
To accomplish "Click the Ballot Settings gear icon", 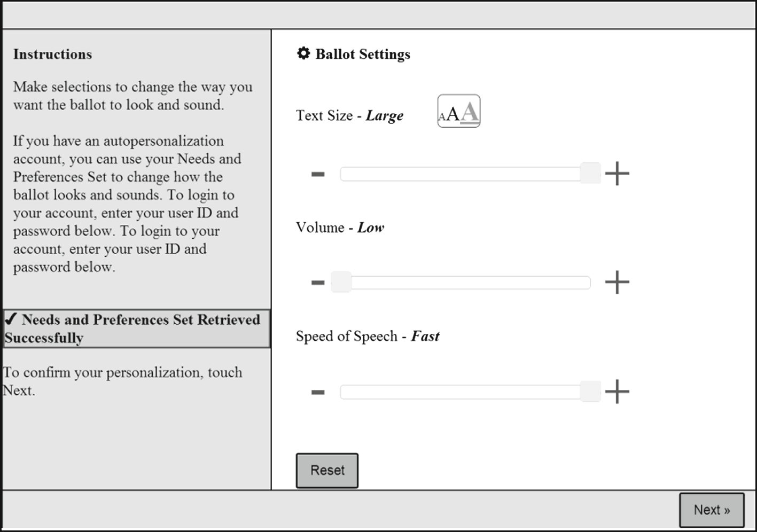I will tap(303, 53).
